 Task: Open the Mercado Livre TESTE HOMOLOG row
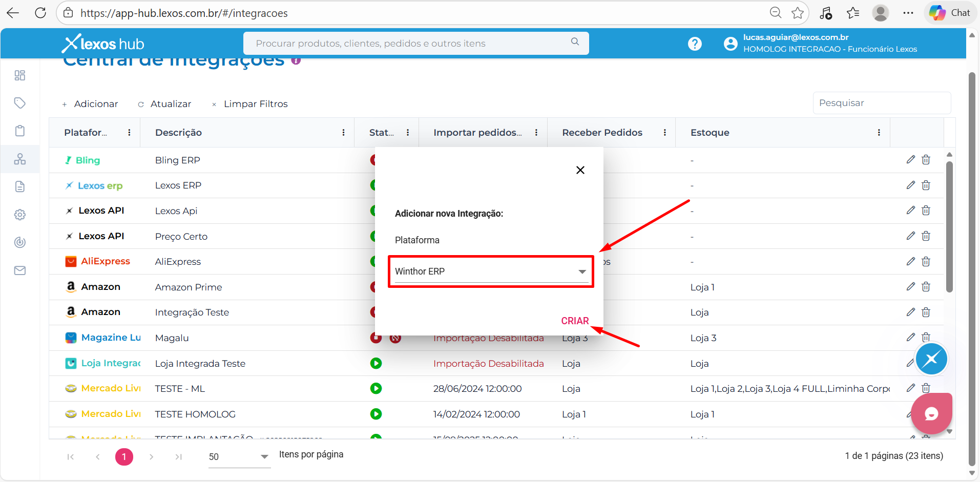click(x=496, y=414)
